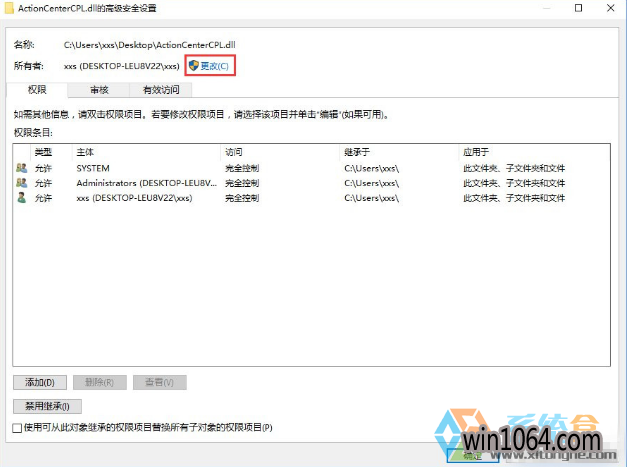The image size is (627, 467).
Task: Click C:\Users\xxs\ in the xxs row
Action: 371,198
